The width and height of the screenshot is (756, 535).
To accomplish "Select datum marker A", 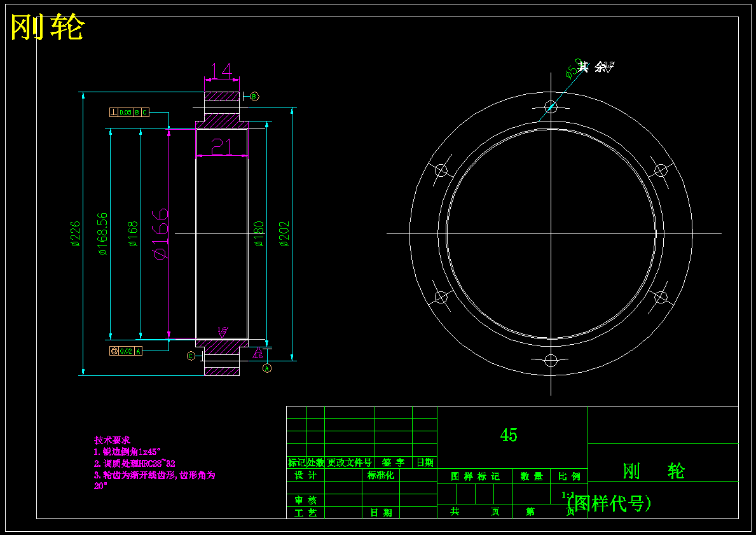I will pyautogui.click(x=267, y=368).
